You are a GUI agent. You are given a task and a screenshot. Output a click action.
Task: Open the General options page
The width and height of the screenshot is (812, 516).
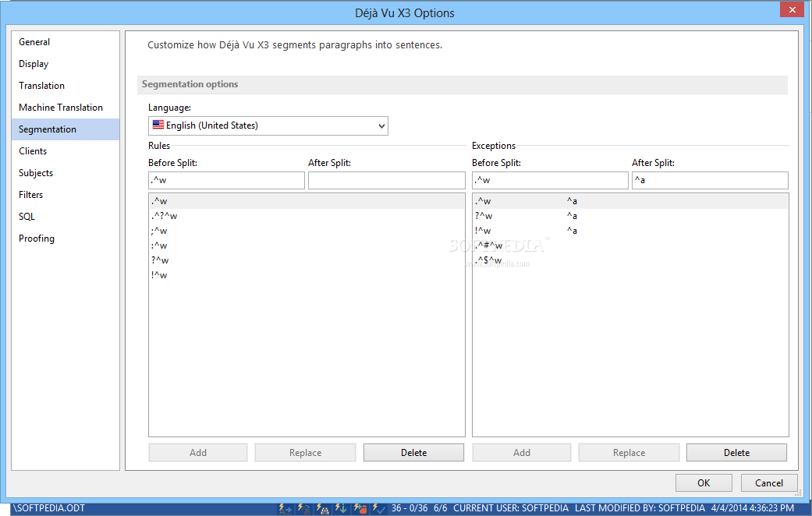pyautogui.click(x=66, y=42)
